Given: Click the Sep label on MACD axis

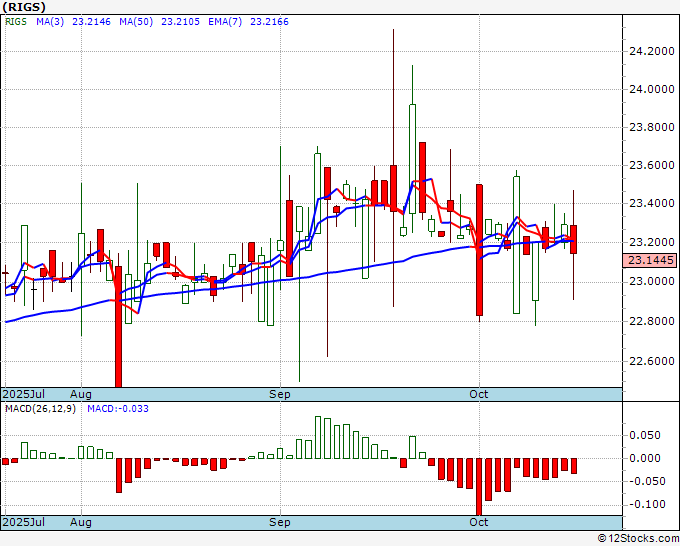Looking at the screenshot, I should 280,522.
